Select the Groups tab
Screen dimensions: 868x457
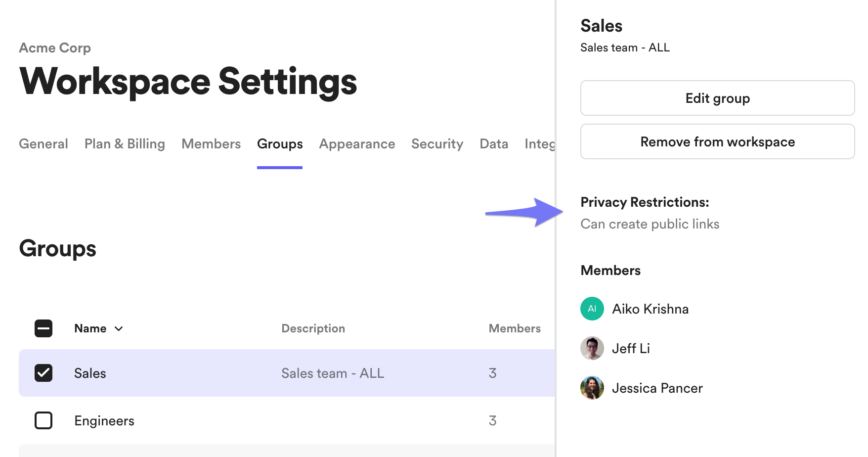click(x=280, y=144)
